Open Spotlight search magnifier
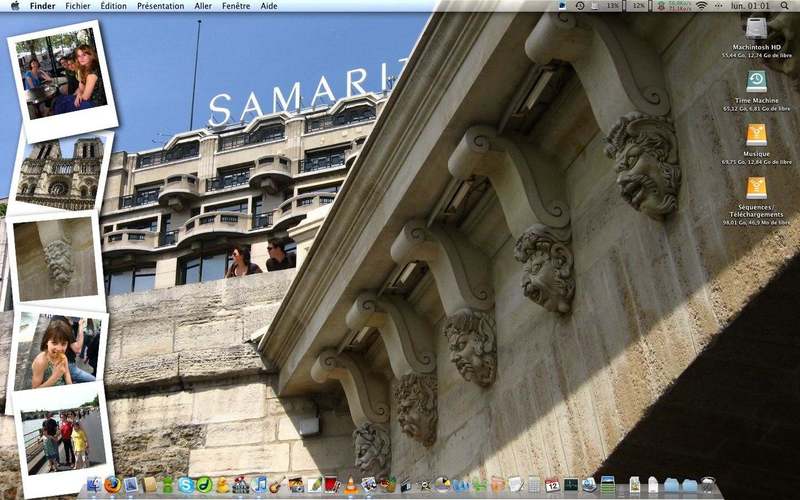 784,6
